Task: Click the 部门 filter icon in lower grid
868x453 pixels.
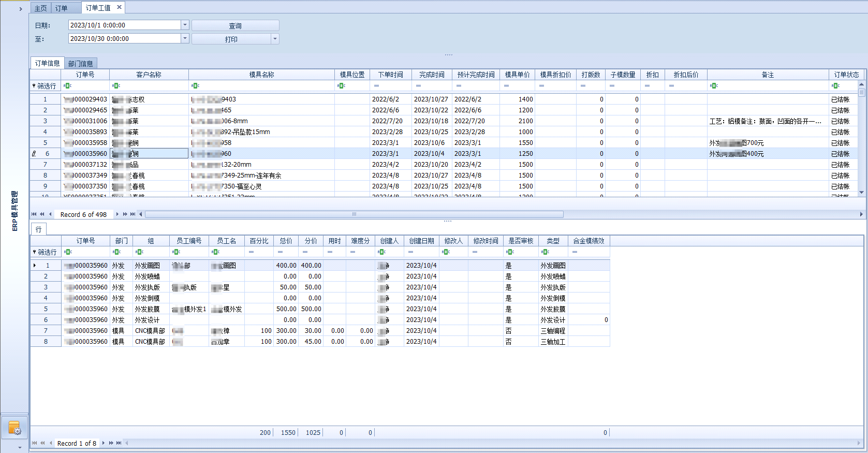Action: (x=116, y=252)
